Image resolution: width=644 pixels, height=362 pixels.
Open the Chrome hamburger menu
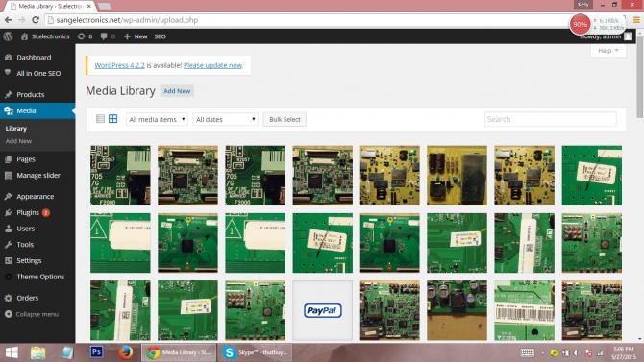(636, 20)
